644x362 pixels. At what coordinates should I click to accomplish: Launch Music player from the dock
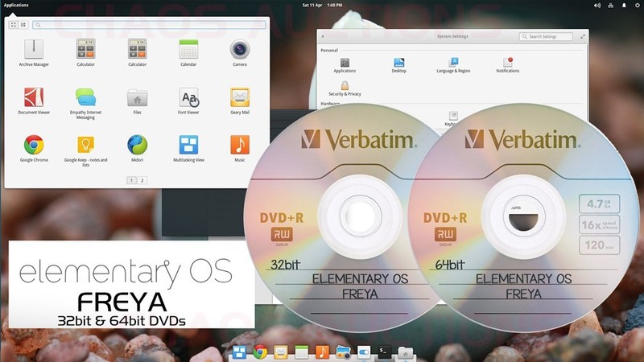[322, 352]
